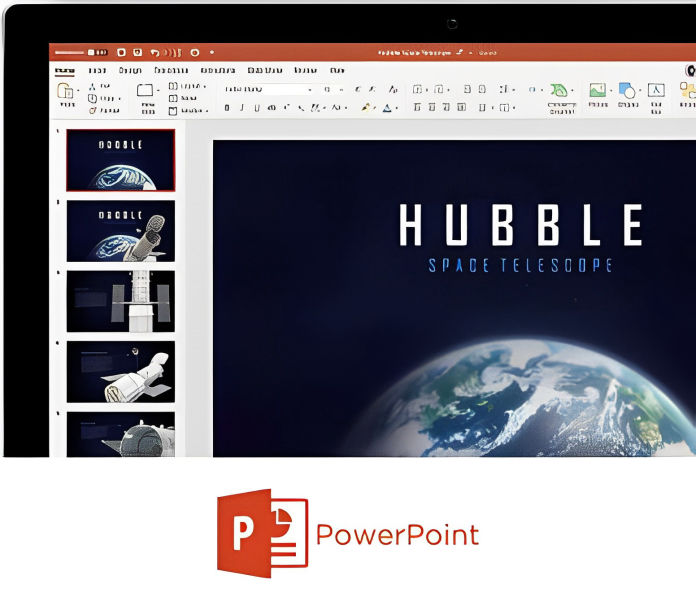Open the Layout dropdown arrow
The width and height of the screenshot is (696, 610).
(204, 86)
